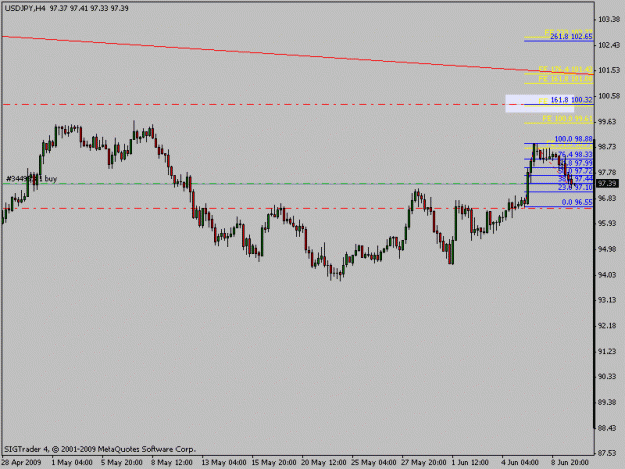Click the USDJPY,H4 chart title text
This screenshot has width=625, height=469.
(x=67, y=8)
